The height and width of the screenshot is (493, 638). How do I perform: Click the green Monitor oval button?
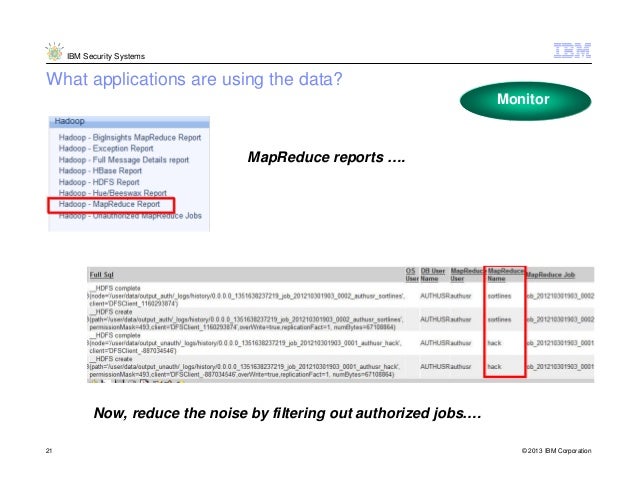click(525, 100)
